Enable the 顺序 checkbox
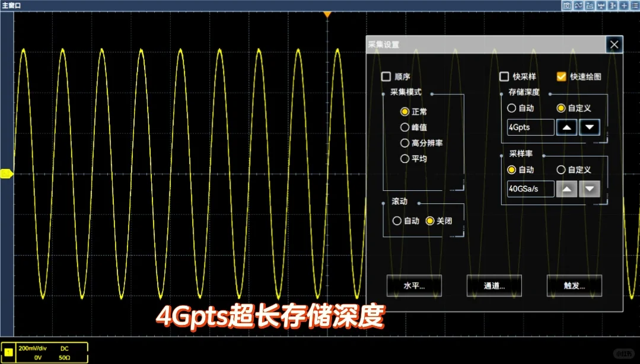Screen dimensions: 640x364 tap(386, 76)
